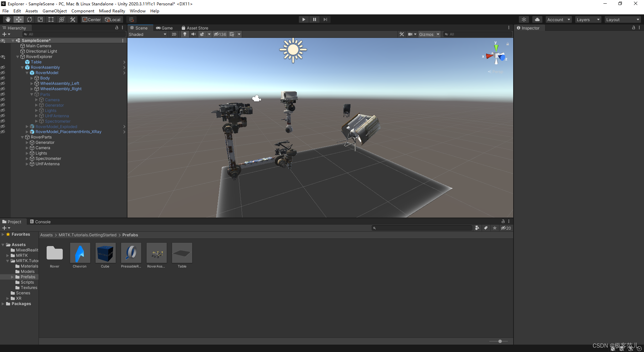644x352 pixels.
Task: Start Play mode
Action: click(x=304, y=19)
